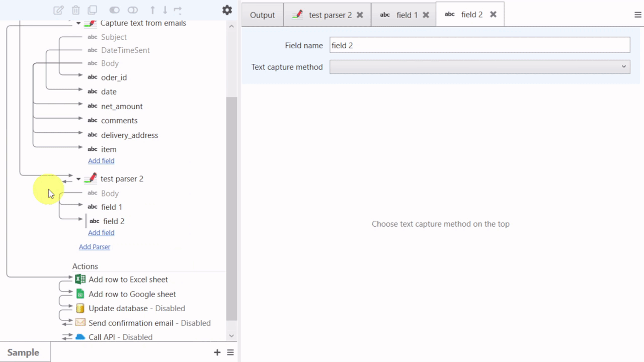Select the comments field
The image size is (644, 362).
(x=119, y=121)
